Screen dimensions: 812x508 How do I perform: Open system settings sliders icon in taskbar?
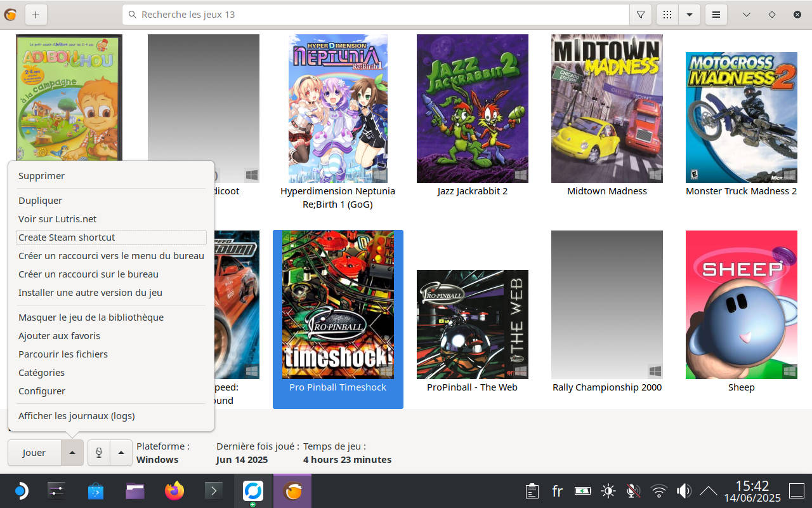56,491
